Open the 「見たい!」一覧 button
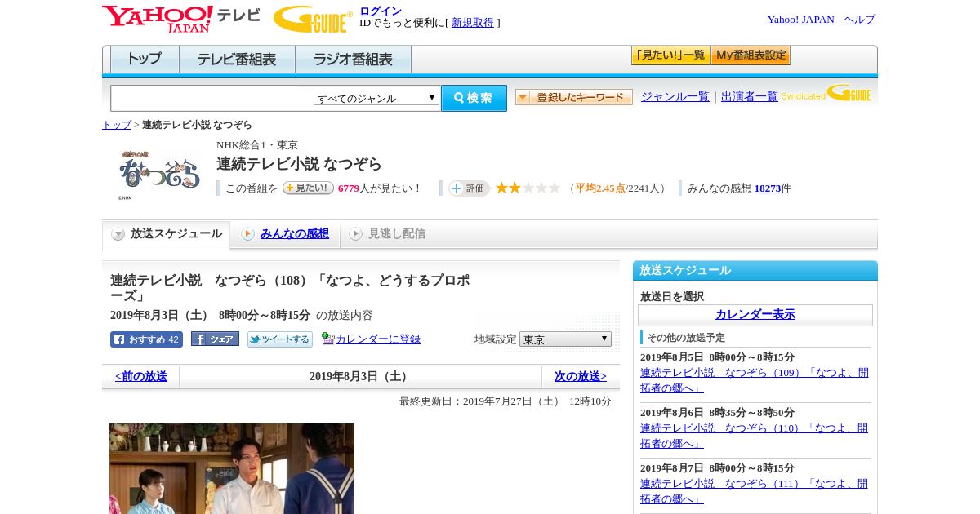This screenshot has width=980, height=514. click(670, 55)
